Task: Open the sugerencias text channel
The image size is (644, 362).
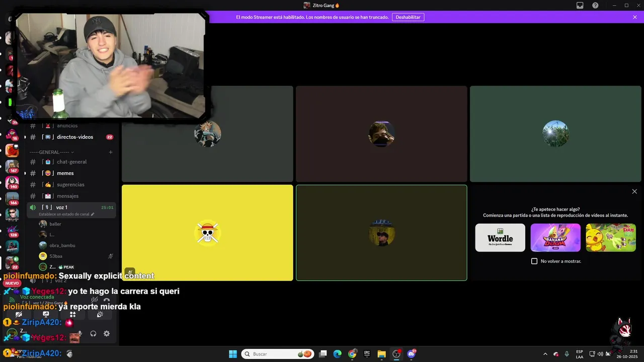Action: point(71,185)
